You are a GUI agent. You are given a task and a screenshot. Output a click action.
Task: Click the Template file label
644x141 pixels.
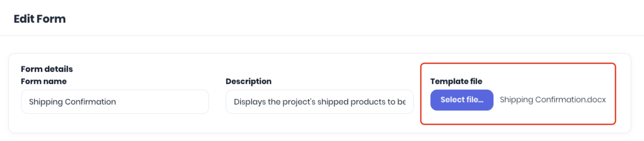click(456, 81)
